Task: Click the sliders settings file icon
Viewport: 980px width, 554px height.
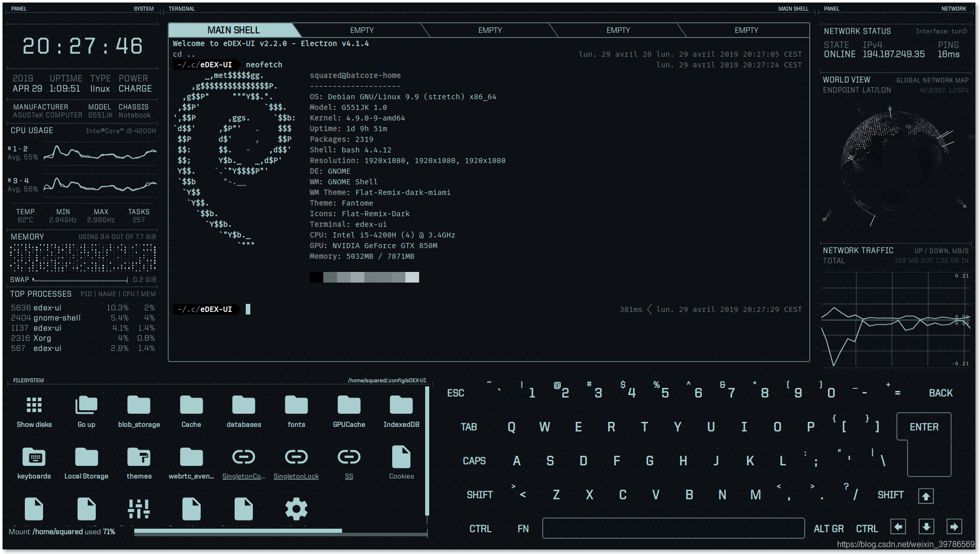Action: click(139, 509)
